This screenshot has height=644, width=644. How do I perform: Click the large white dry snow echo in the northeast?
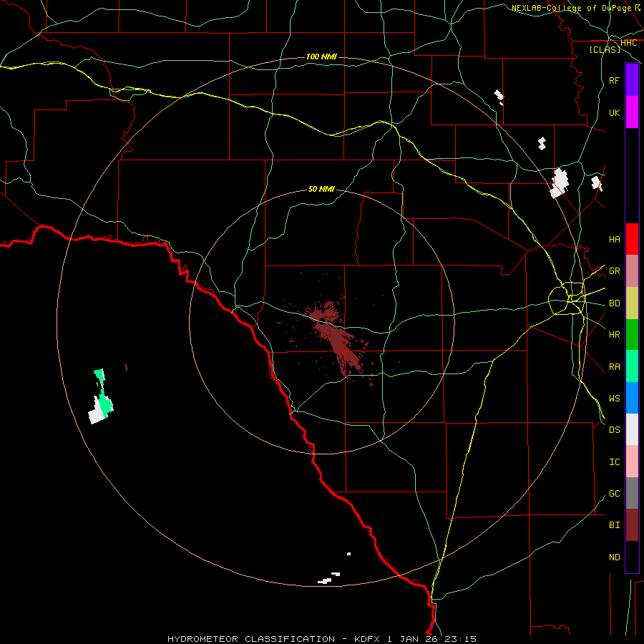tap(560, 182)
